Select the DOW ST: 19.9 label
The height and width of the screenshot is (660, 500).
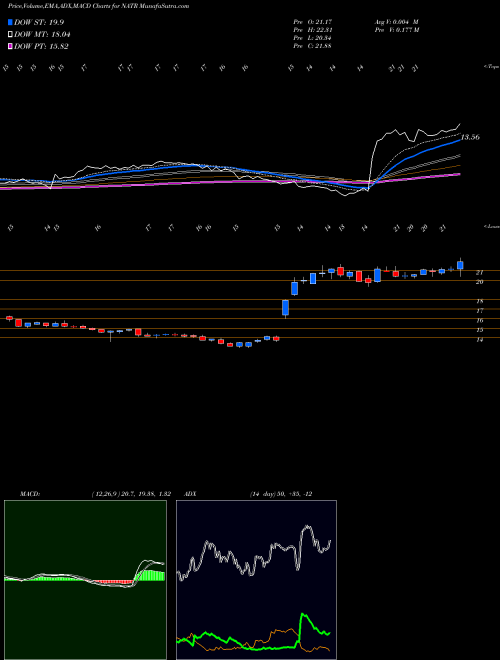(39, 22)
